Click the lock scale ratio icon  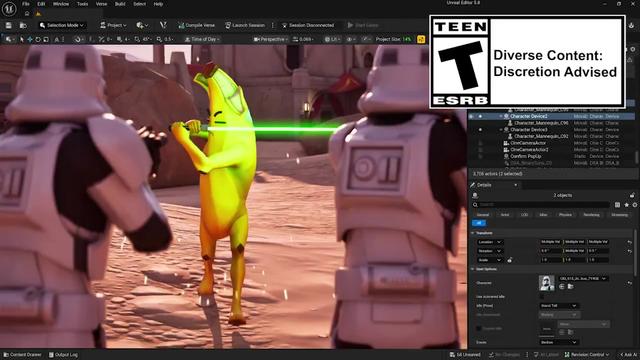pos(509,260)
